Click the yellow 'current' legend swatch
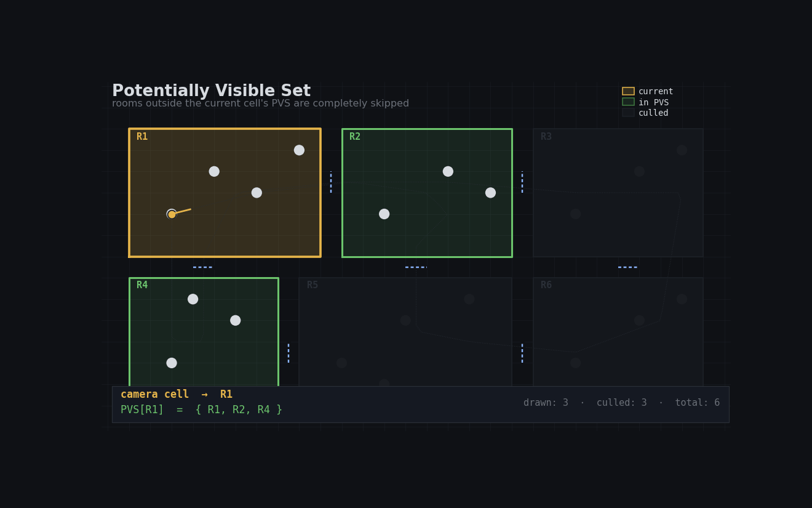812x508 pixels. point(628,91)
